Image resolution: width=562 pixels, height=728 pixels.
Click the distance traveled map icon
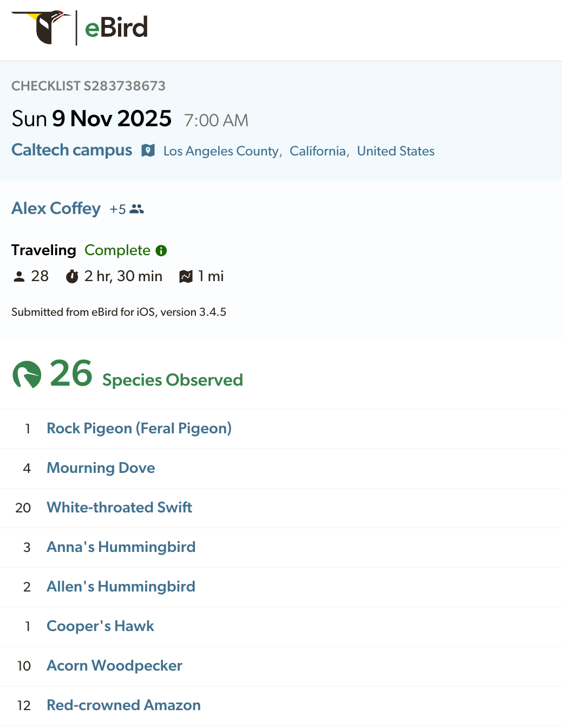[x=186, y=277]
